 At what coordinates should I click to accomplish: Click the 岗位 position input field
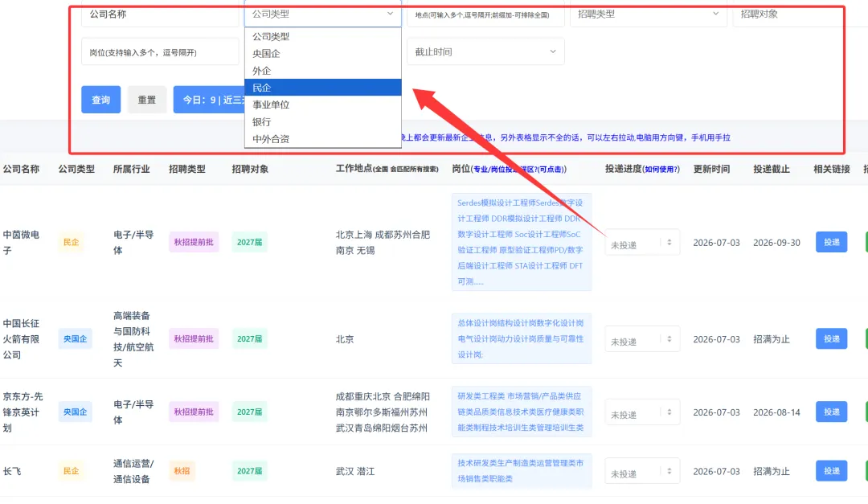coord(160,52)
